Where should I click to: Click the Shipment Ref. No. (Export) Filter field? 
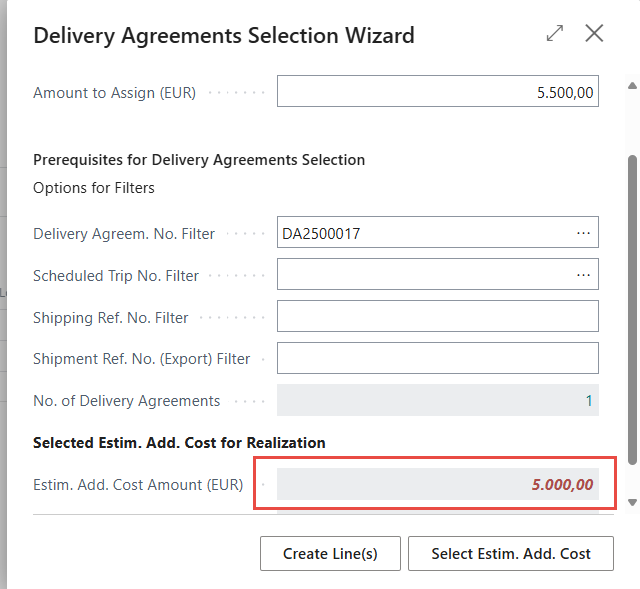[x=437, y=358]
